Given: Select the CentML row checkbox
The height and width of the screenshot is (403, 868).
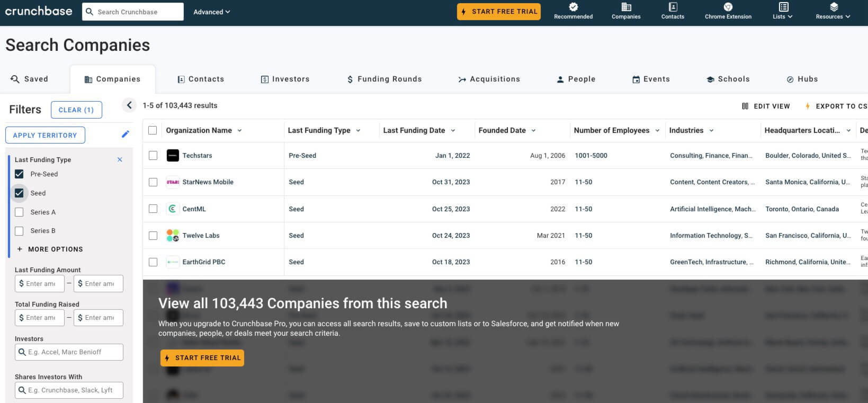Looking at the screenshot, I should pos(153,209).
